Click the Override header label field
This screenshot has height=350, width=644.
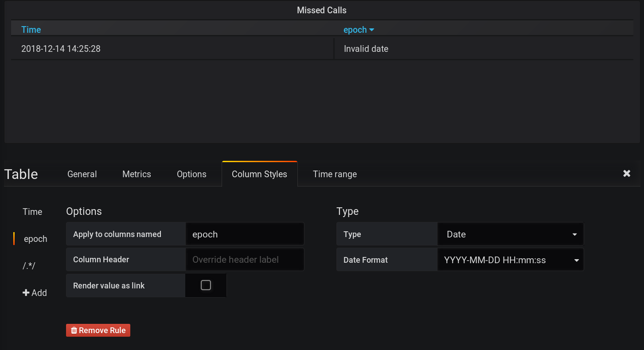(x=244, y=260)
